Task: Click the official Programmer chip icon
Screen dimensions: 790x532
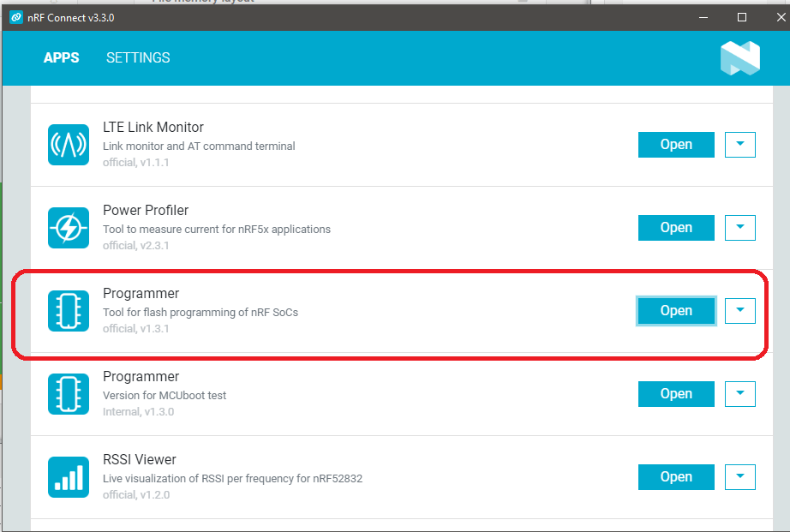Action: (69, 311)
